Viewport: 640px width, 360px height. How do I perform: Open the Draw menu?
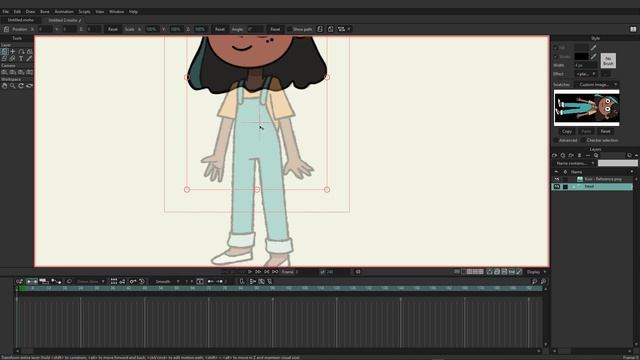point(31,12)
